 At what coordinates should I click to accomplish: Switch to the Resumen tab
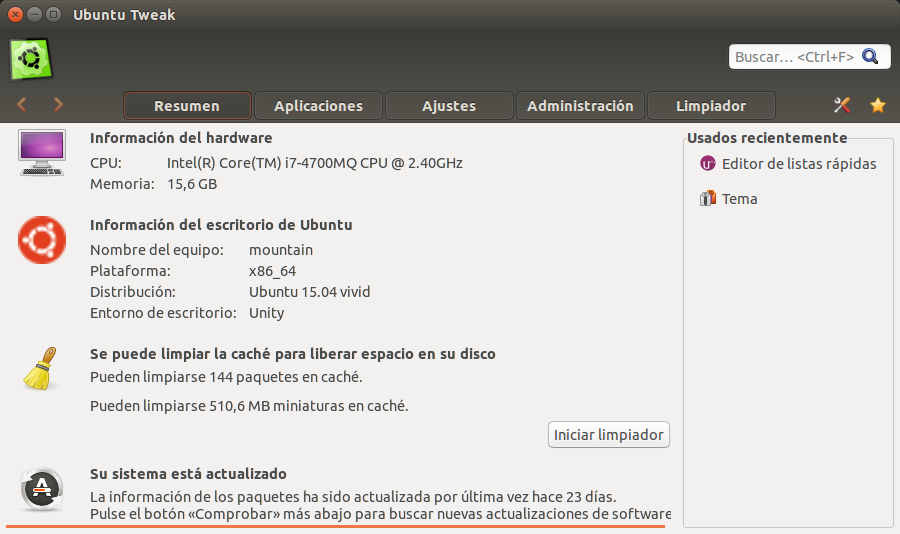187,106
